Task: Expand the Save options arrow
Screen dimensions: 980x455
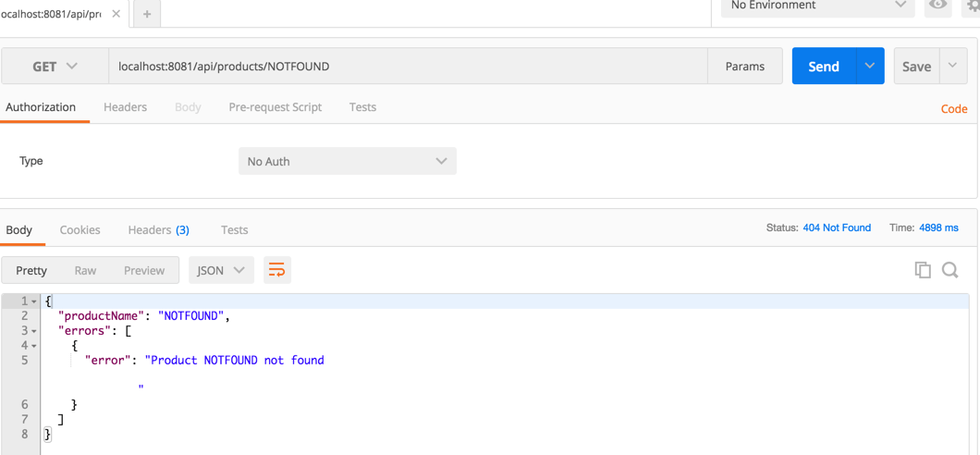Action: [x=953, y=67]
